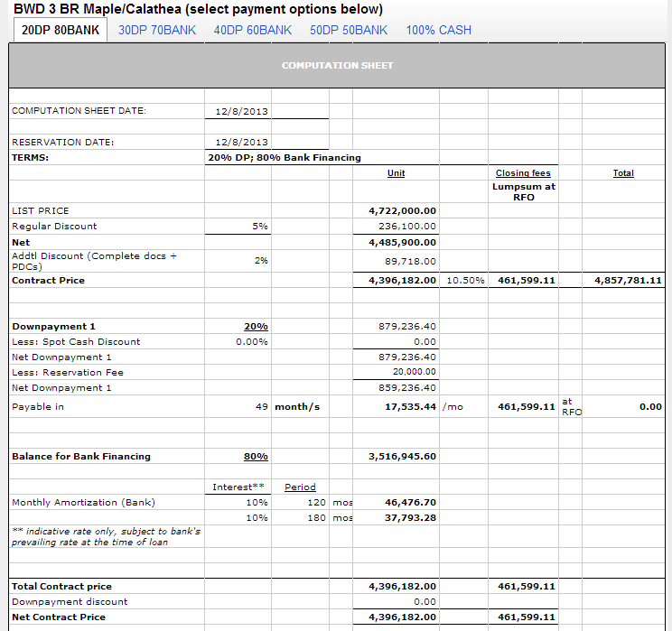Select the 'Payable in' label
Viewport: 672px width, 631px height.
tap(38, 407)
